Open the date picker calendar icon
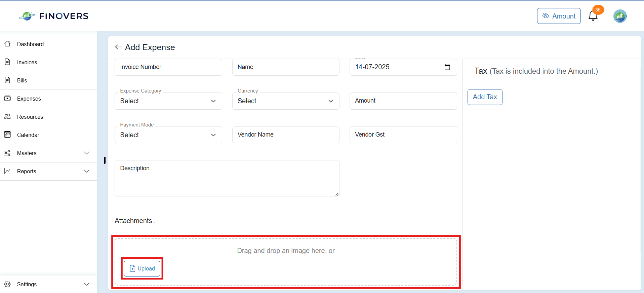This screenshot has height=293, width=644. click(447, 67)
